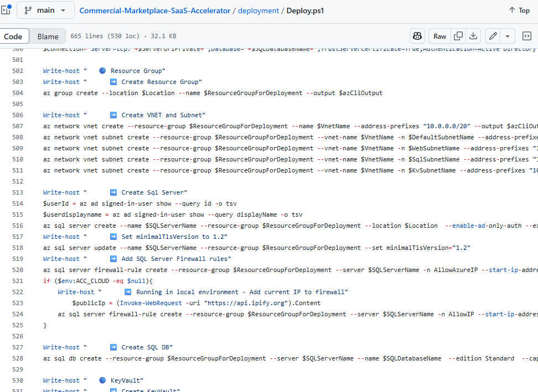538x392 pixels.
Task: Click "KeyVault" text on line 530
Action: pos(125,380)
